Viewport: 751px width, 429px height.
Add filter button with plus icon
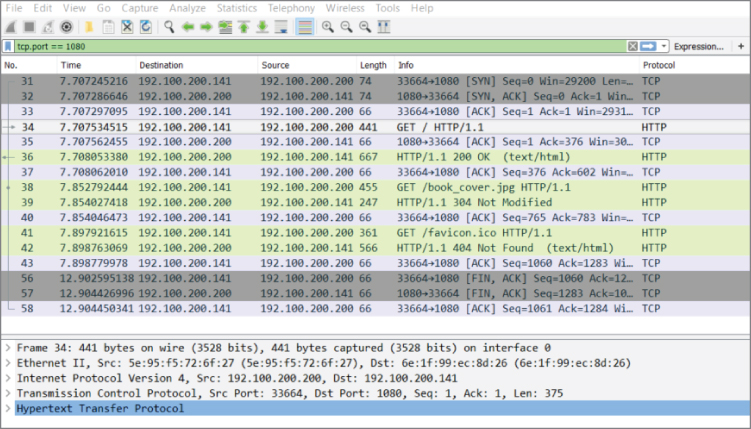click(x=741, y=46)
